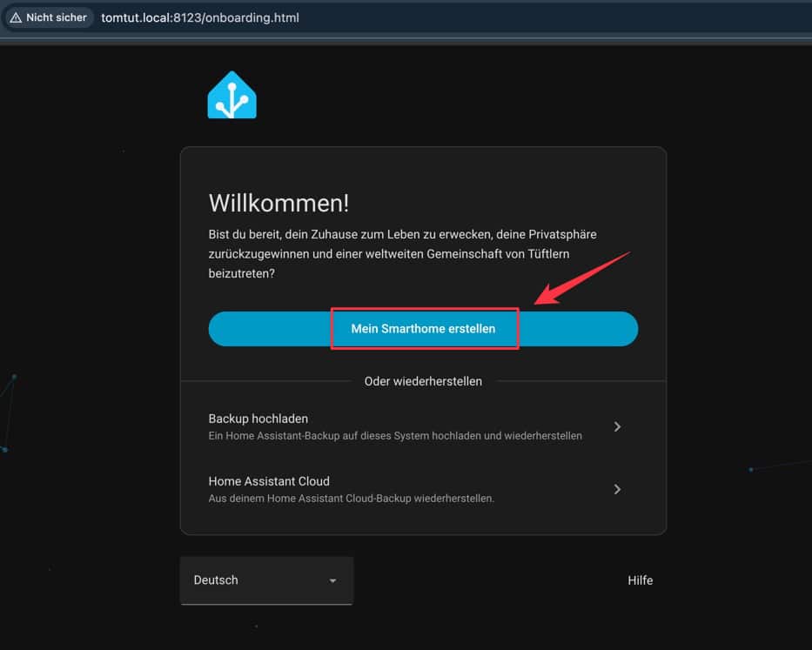Screen dimensions: 812x650
Task: Click the chevron beside Home Assistant Cloud
Action: pyautogui.click(x=617, y=489)
